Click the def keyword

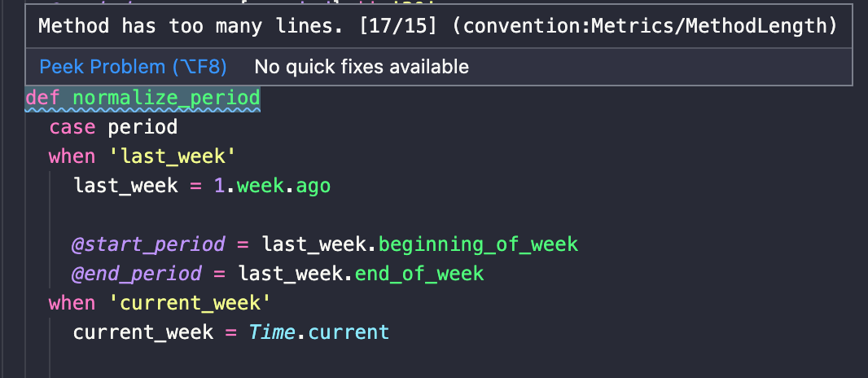click(x=43, y=99)
